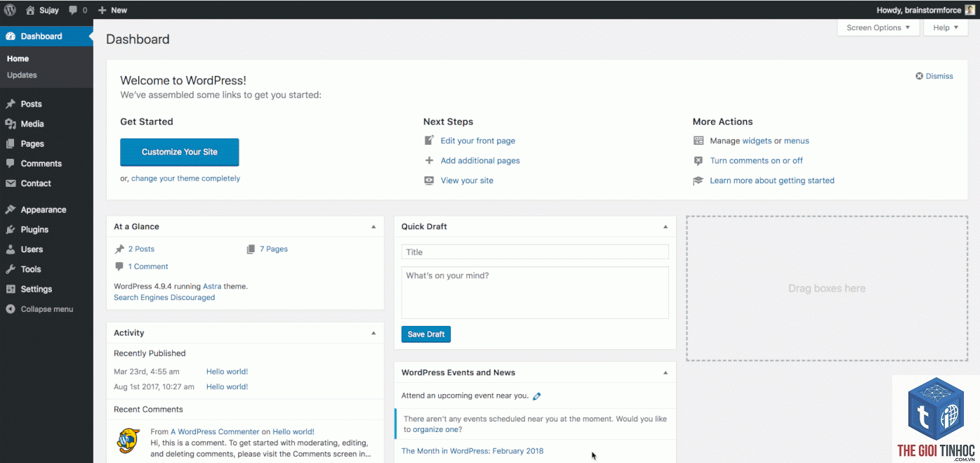This screenshot has width=980, height=463.
Task: Click the Pages icon in sidebar
Action: [11, 143]
